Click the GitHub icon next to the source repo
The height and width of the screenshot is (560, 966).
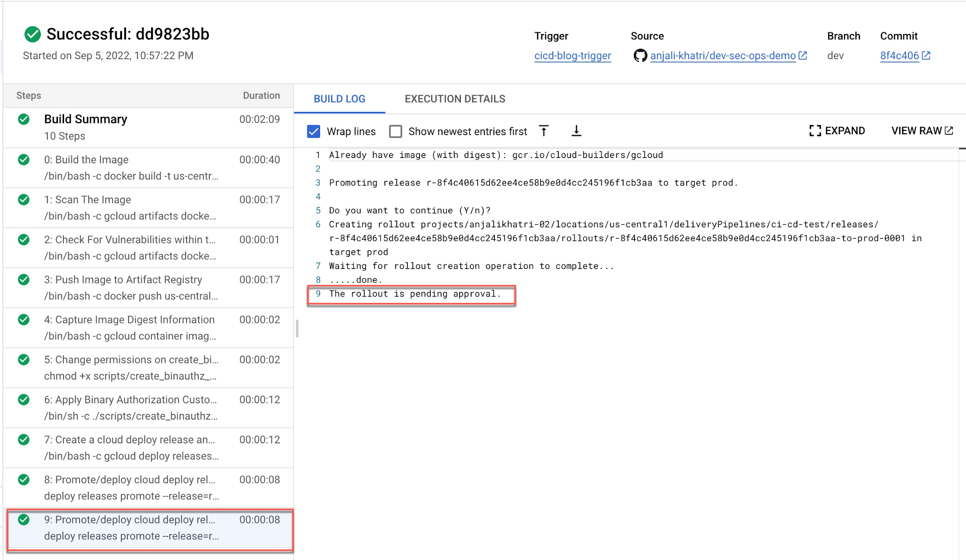640,56
